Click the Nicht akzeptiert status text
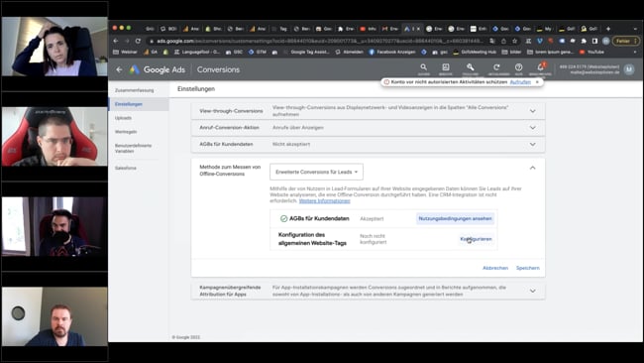The height and width of the screenshot is (363, 644). pos(291,144)
